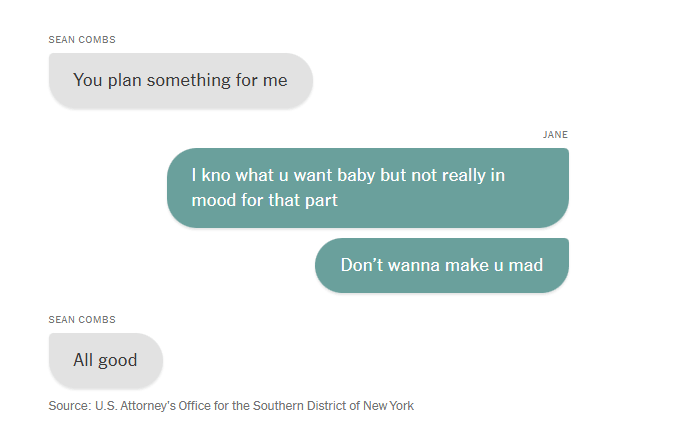Click the word 'something' in first bubble
Viewport: 693px width, 447px height.
[189, 80]
